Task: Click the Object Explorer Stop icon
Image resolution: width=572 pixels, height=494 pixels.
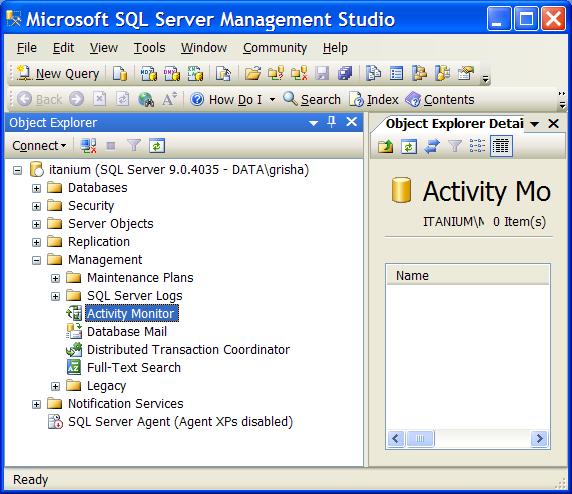Action: tap(111, 146)
